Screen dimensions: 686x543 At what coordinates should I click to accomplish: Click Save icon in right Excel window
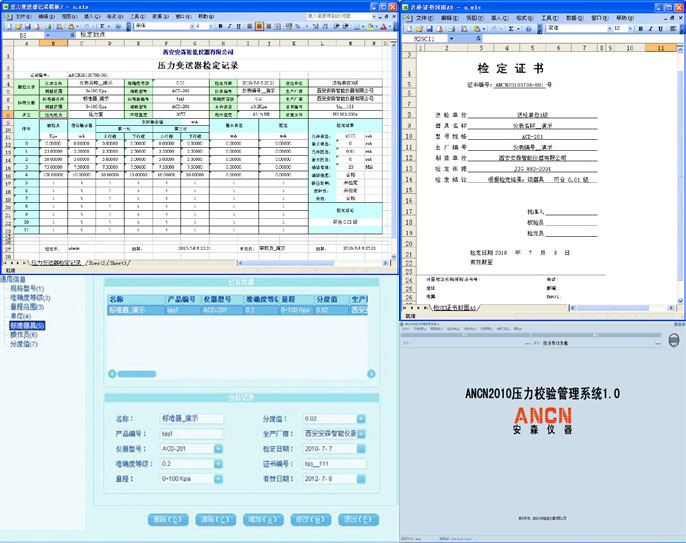(429, 28)
